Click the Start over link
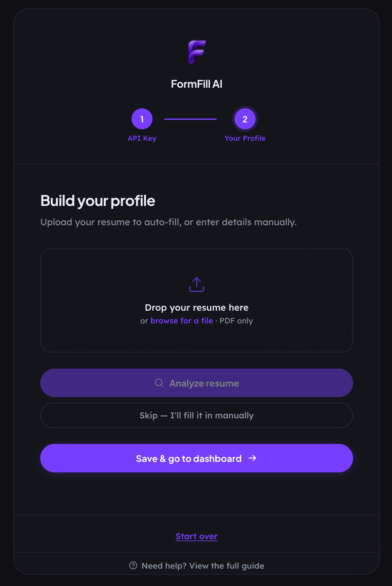Image resolution: width=392 pixels, height=586 pixels. (197, 536)
